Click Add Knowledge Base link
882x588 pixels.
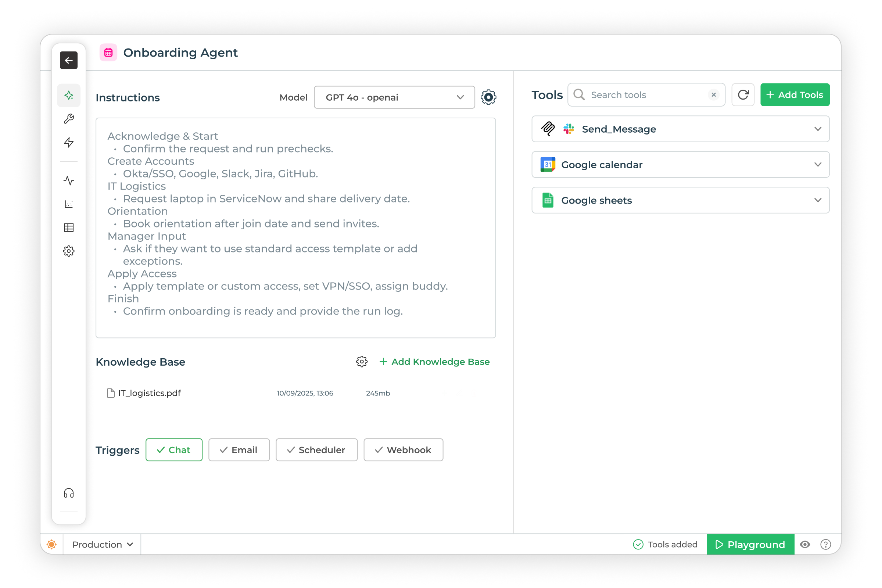coord(434,362)
